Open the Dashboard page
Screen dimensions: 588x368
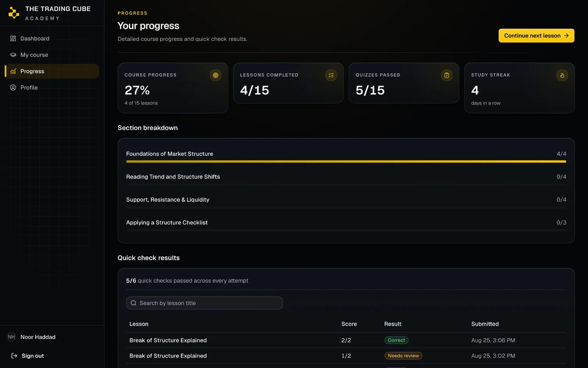52,39
